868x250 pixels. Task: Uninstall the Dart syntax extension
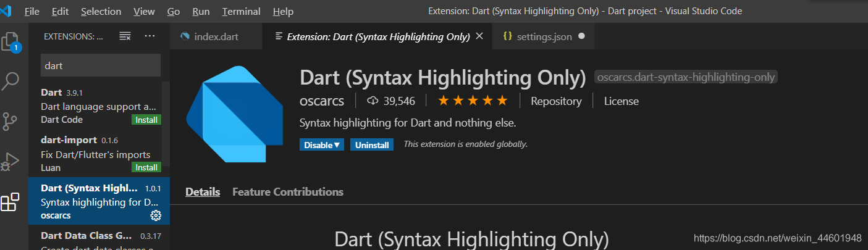tap(372, 145)
